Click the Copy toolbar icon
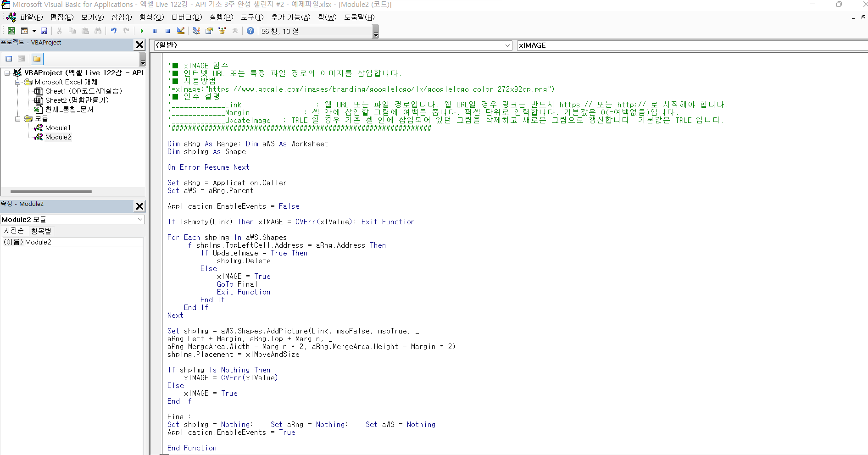This screenshot has height=455, width=868. [x=72, y=31]
